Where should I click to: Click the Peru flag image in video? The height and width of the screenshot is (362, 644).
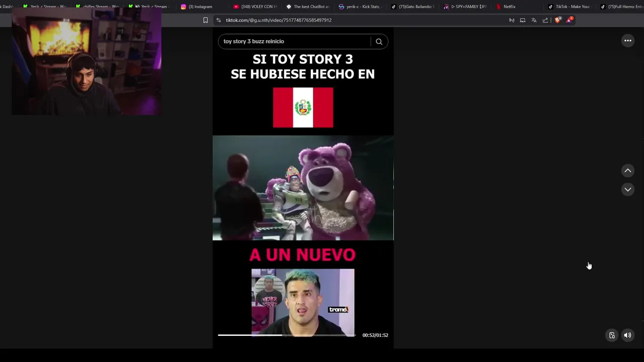(303, 108)
